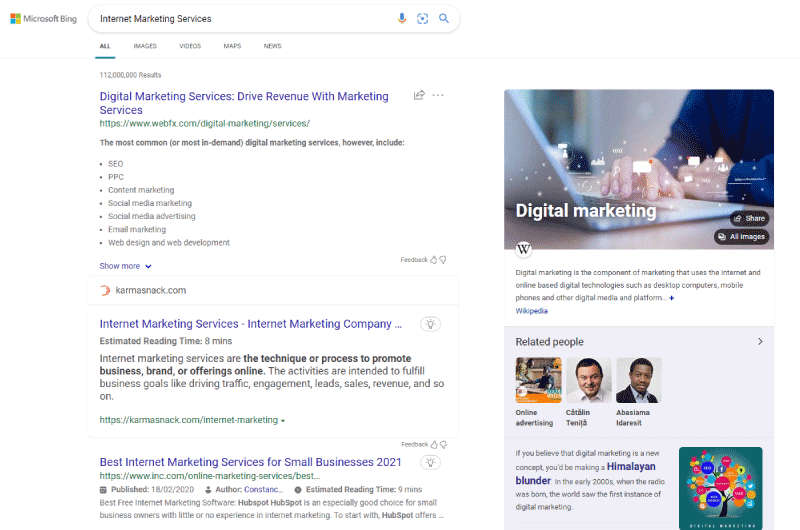The image size is (800, 530).
Task: Click the Digital marketing panel title
Action: pyautogui.click(x=586, y=211)
